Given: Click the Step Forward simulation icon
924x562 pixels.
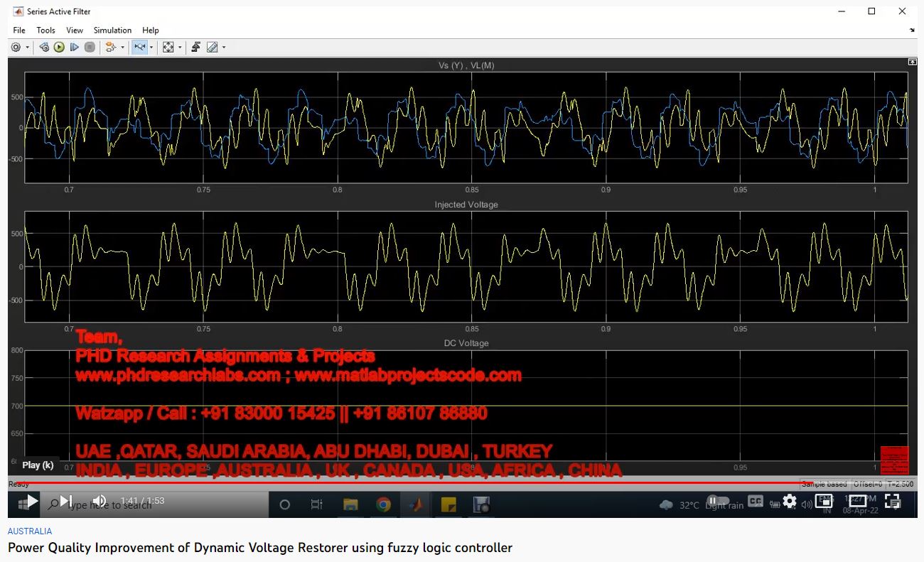Looking at the screenshot, I should point(74,48).
